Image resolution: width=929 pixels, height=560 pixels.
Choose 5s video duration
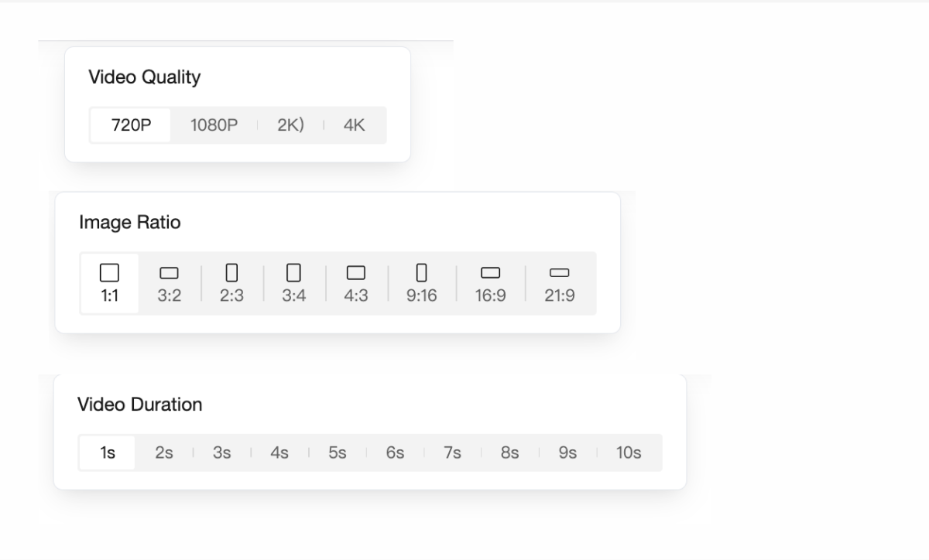338,453
